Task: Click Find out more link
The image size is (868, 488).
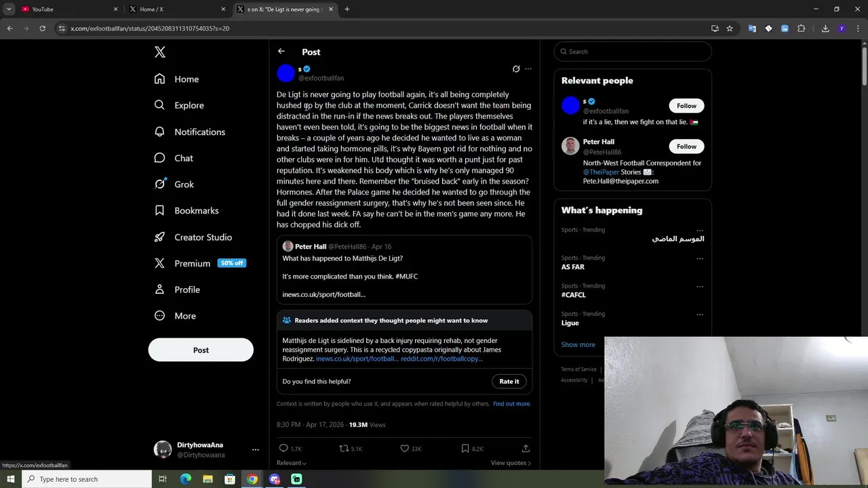Action: point(512,404)
